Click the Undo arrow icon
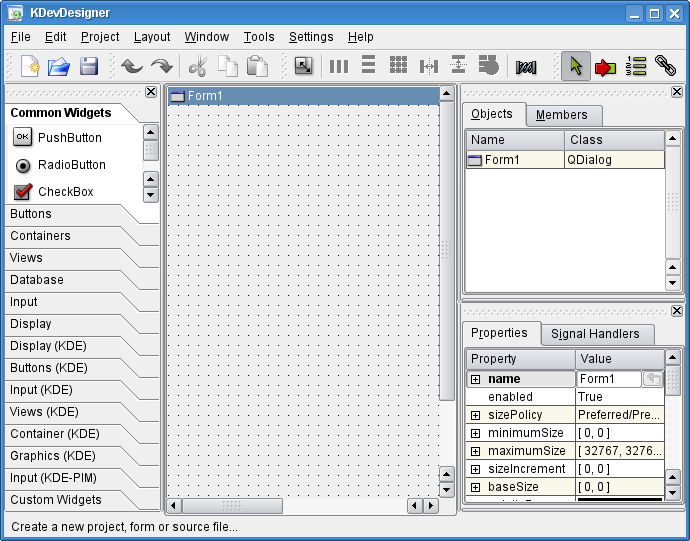This screenshot has width=690, height=541. 132,67
